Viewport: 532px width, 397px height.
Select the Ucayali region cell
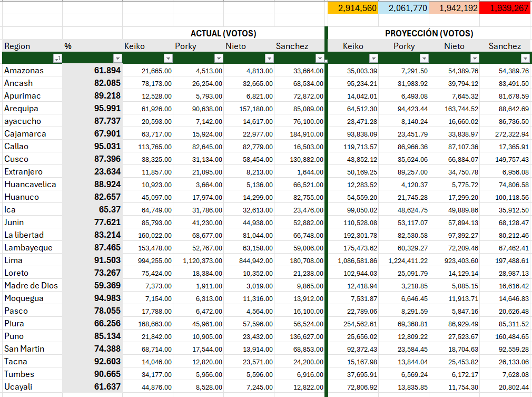tap(32, 387)
